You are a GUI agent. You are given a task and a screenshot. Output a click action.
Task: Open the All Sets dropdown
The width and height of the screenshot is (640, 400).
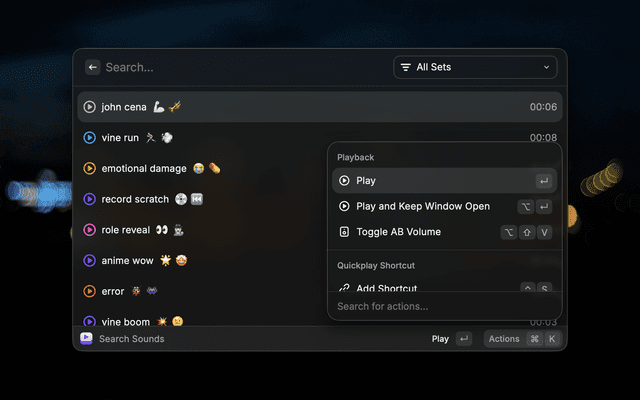pos(475,67)
